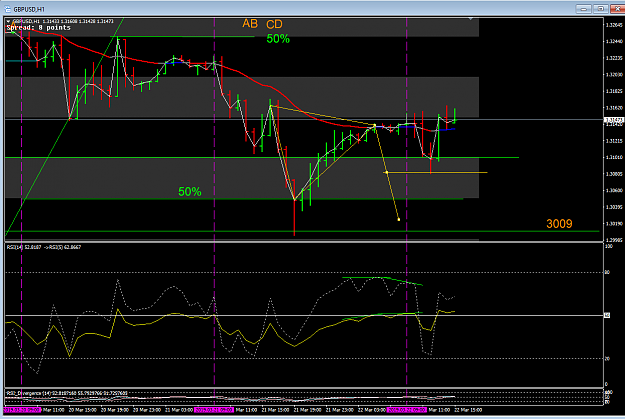
Task: Click the yellow projection line lower endpoint
Action: [x=399, y=219]
